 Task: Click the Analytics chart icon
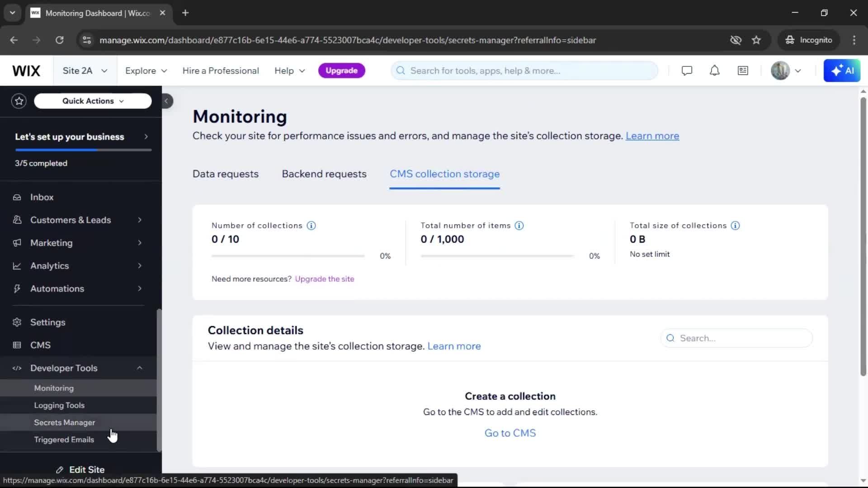pos(17,266)
